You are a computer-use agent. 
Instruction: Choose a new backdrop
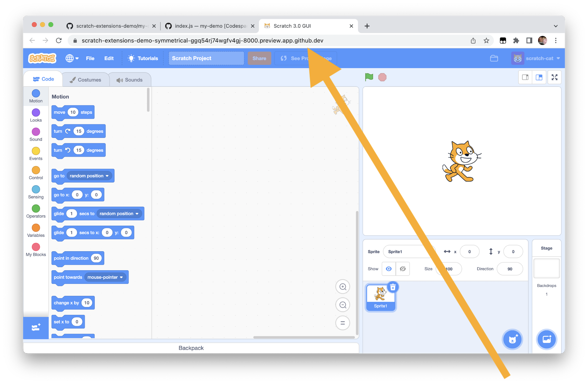(x=547, y=339)
